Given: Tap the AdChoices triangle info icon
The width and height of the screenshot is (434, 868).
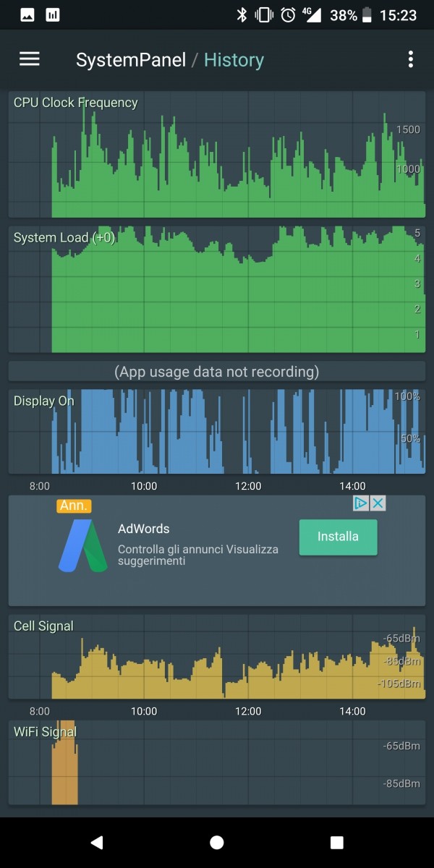Looking at the screenshot, I should [x=362, y=503].
